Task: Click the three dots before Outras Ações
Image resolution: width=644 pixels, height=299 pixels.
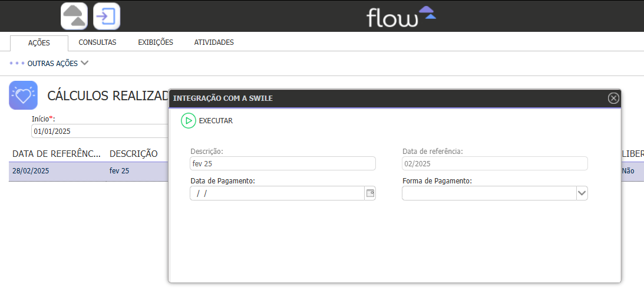Action: [17, 63]
